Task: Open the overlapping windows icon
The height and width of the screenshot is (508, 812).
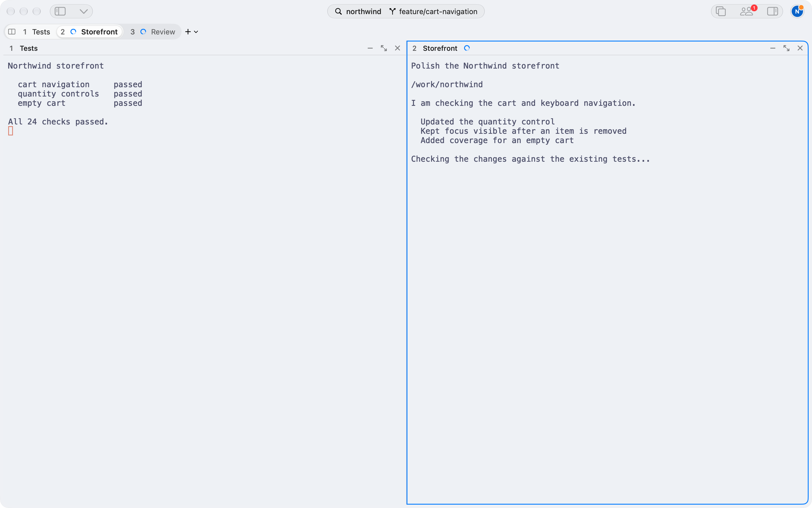Action: pyautogui.click(x=720, y=11)
